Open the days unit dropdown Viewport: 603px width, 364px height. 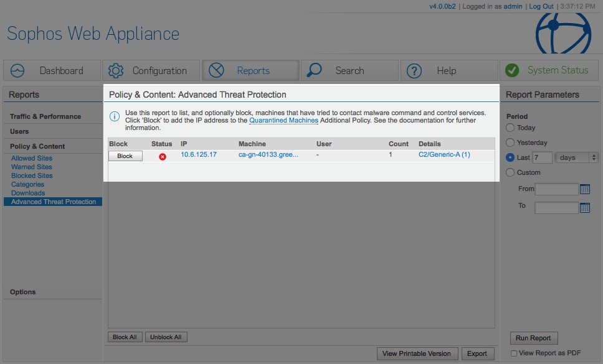(576, 157)
